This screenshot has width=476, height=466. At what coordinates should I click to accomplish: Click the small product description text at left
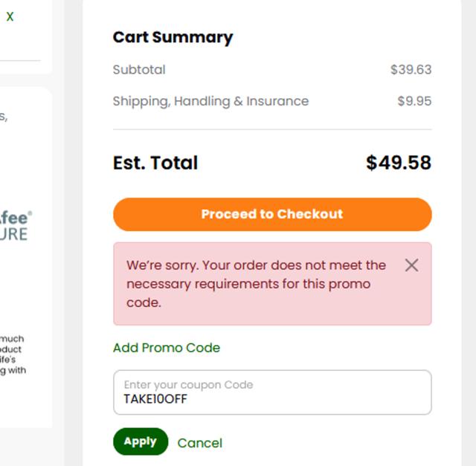pyautogui.click(x=13, y=355)
